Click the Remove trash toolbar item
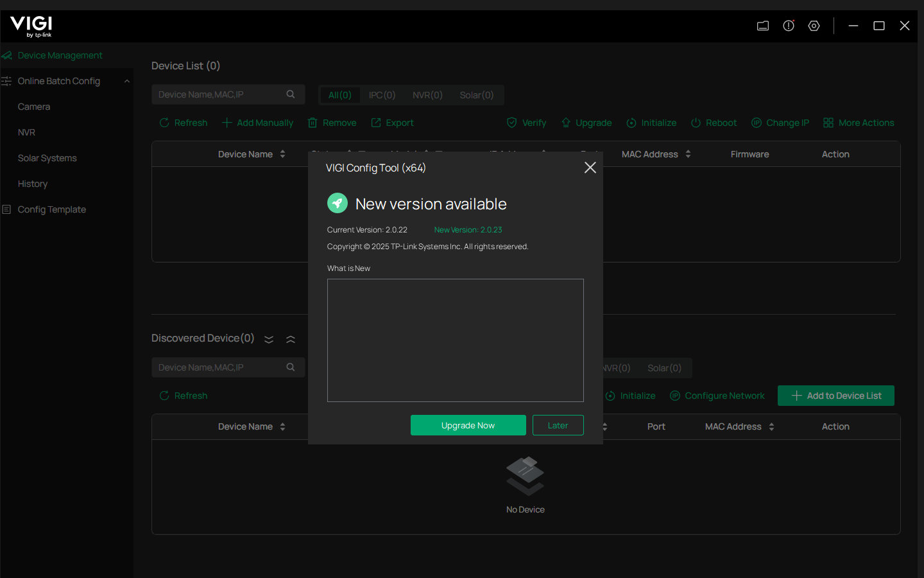 [x=332, y=123]
